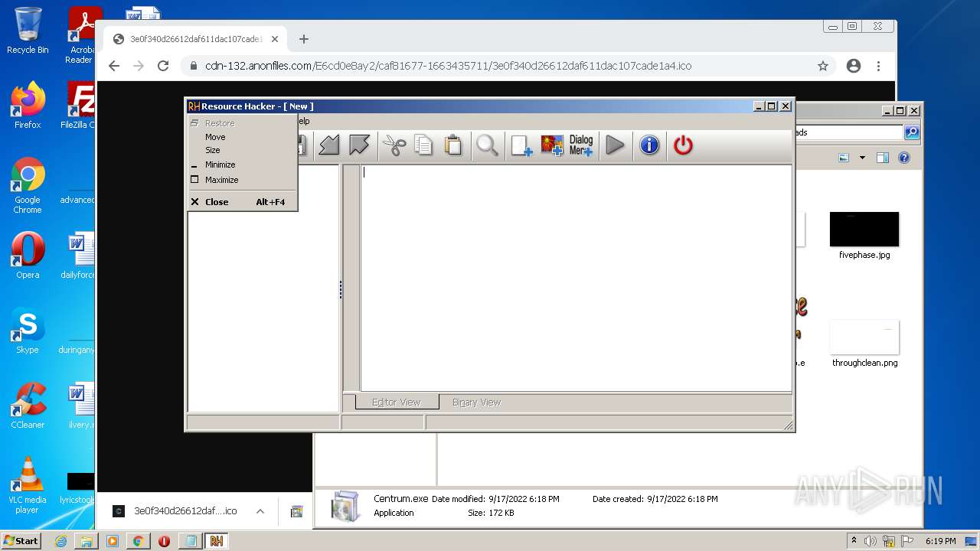Open the Firefox desktop shortcut
The image size is (980, 551).
point(28,106)
